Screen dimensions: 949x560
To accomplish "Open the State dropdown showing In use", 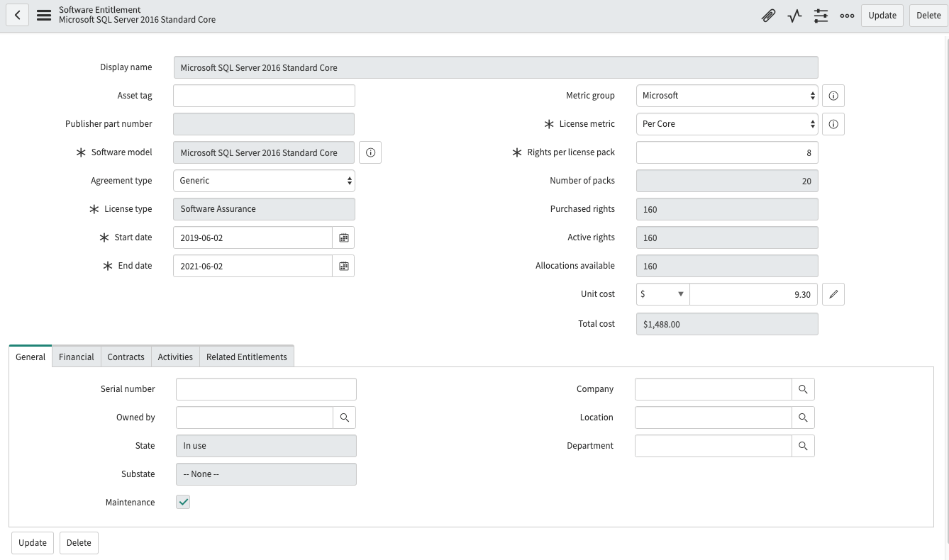I will tap(266, 446).
